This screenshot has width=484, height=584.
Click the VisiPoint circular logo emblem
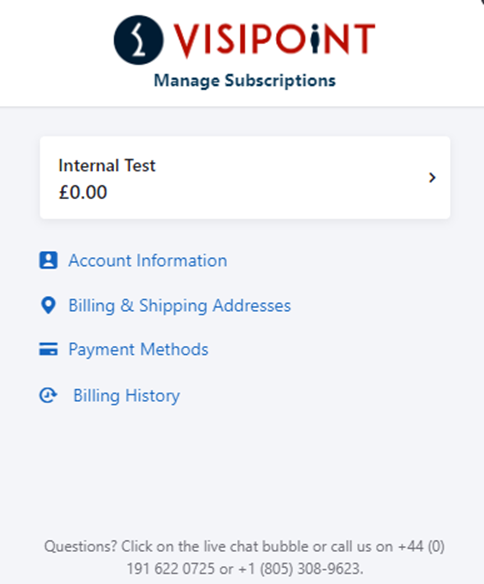(x=138, y=40)
